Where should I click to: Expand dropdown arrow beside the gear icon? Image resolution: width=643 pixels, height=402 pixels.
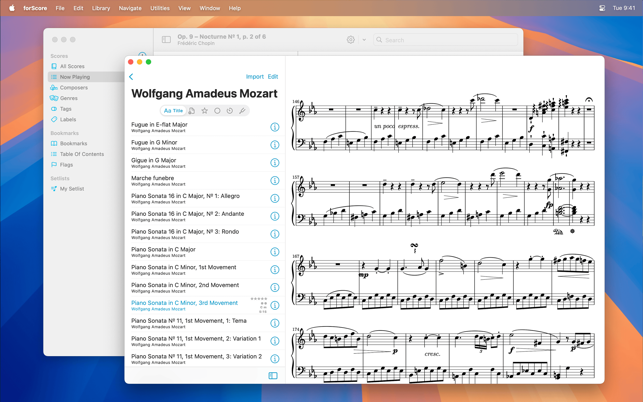pyautogui.click(x=364, y=40)
